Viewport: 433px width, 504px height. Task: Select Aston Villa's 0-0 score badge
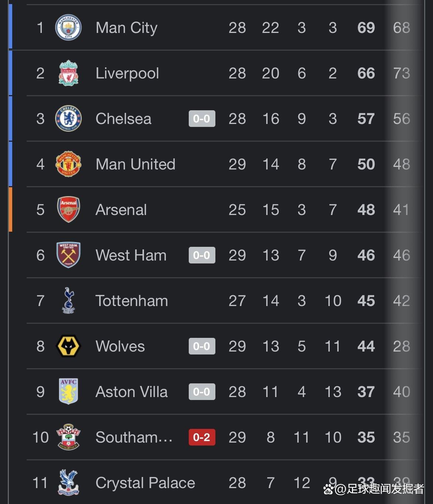(x=202, y=392)
